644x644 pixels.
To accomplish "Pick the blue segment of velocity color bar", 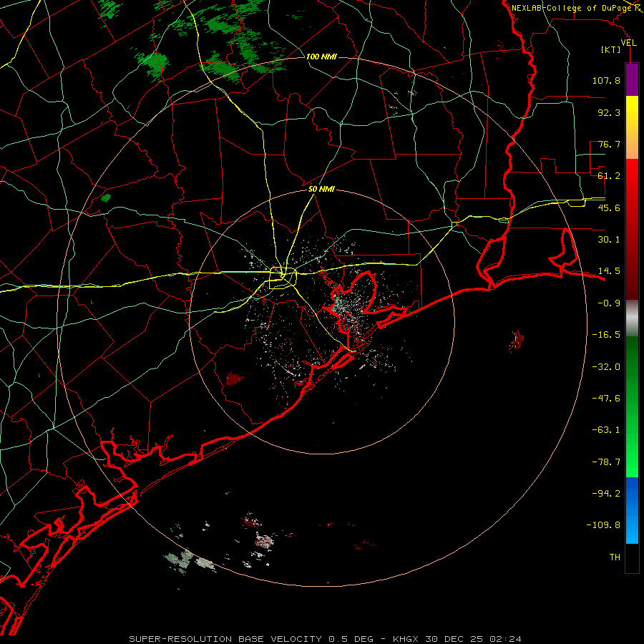I will [x=632, y=510].
